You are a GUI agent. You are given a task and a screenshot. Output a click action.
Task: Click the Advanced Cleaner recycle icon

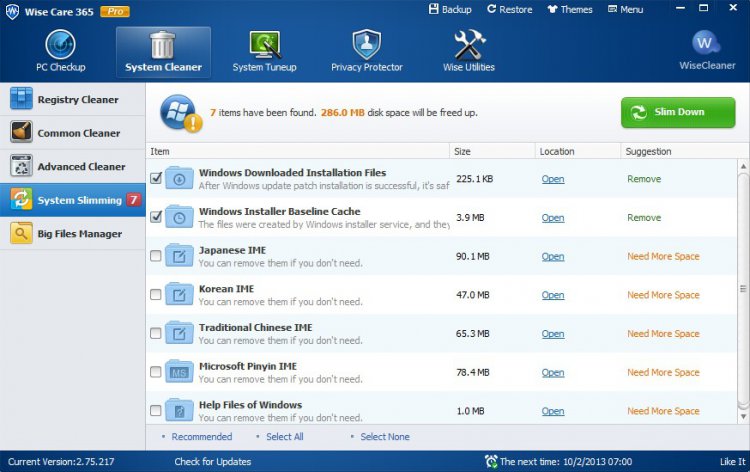[22, 165]
